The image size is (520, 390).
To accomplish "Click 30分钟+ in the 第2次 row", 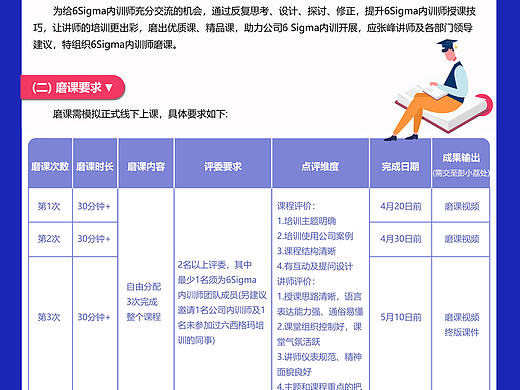I will point(94,239).
